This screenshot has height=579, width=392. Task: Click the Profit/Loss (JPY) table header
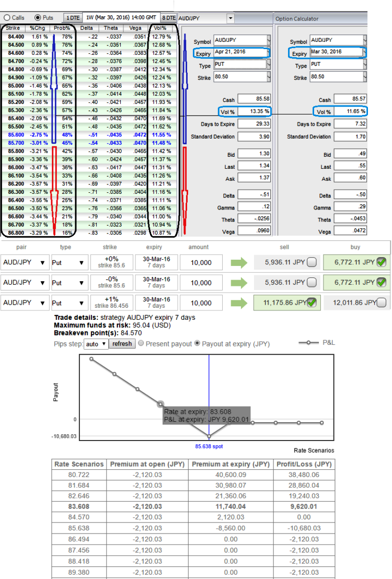tap(304, 464)
